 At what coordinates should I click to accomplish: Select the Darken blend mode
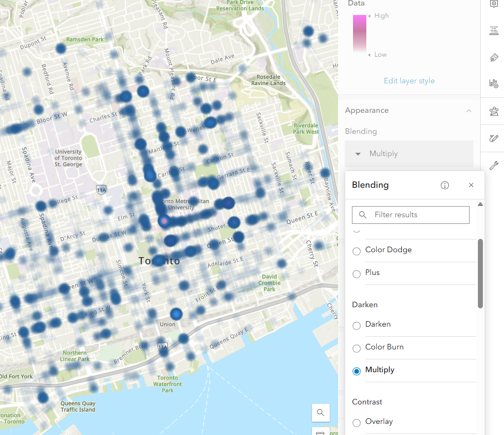click(x=356, y=326)
